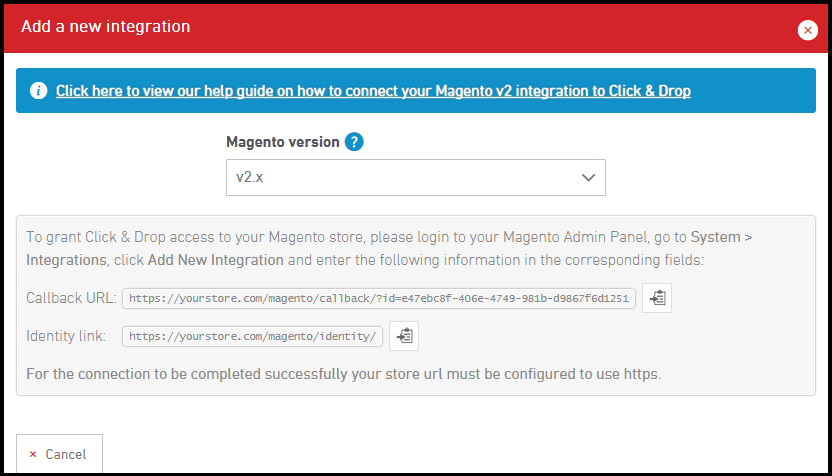Click the Add a new integration title
Screen dimensions: 832x476
(x=105, y=27)
